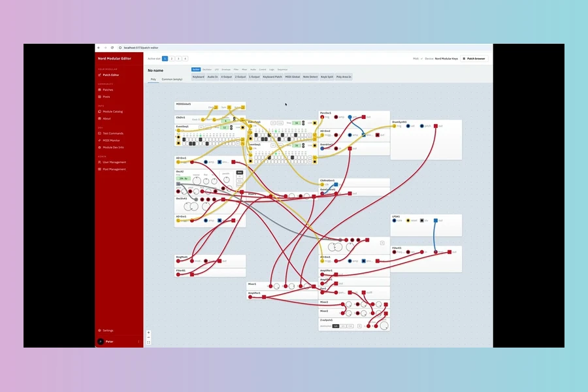
Task: Open the User Management page
Action: (x=114, y=162)
